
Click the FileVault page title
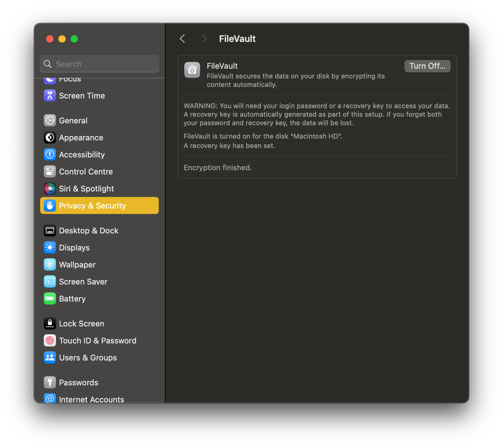237,39
